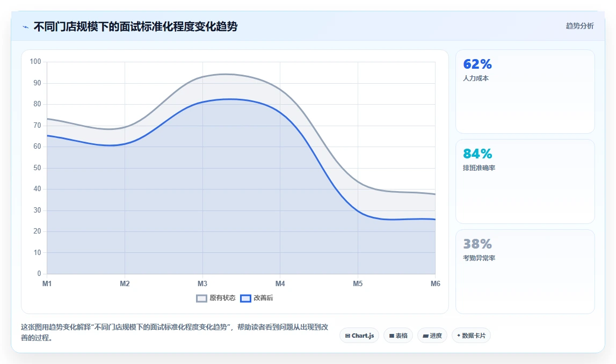Click the M5 axis label
This screenshot has width=616, height=364.
[358, 283]
